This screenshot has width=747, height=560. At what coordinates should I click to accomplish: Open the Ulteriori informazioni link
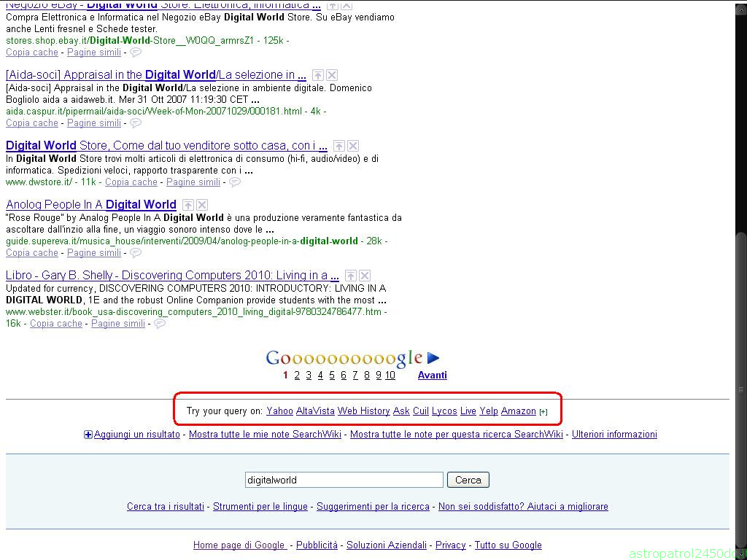(614, 435)
